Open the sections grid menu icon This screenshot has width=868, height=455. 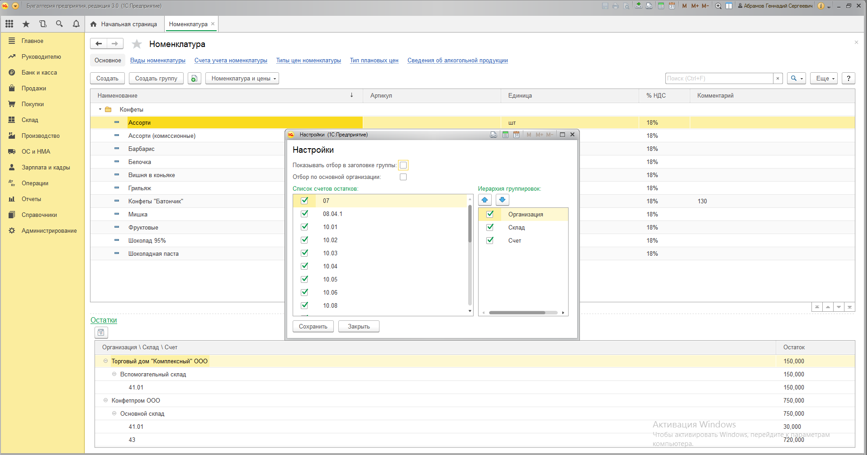9,24
